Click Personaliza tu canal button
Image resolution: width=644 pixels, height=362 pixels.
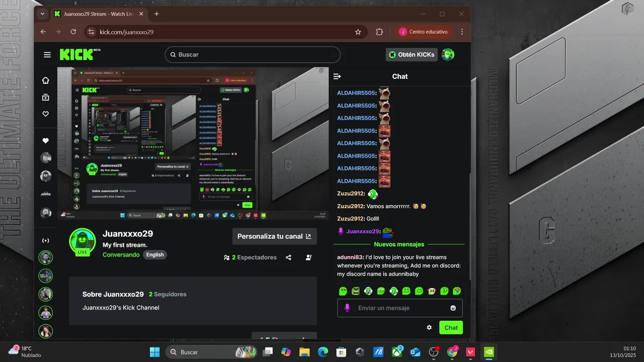point(274,236)
